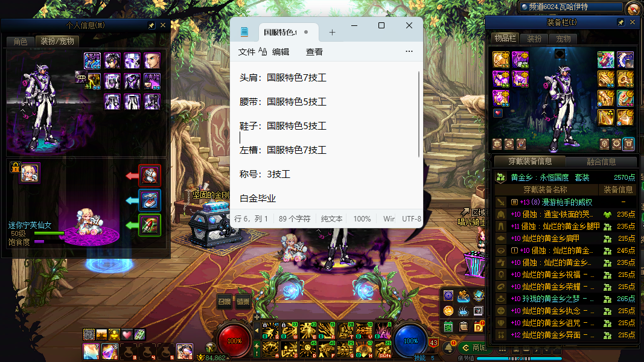Click the 查看 menu in Notepad
This screenshot has height=362, width=644.
coord(314,52)
